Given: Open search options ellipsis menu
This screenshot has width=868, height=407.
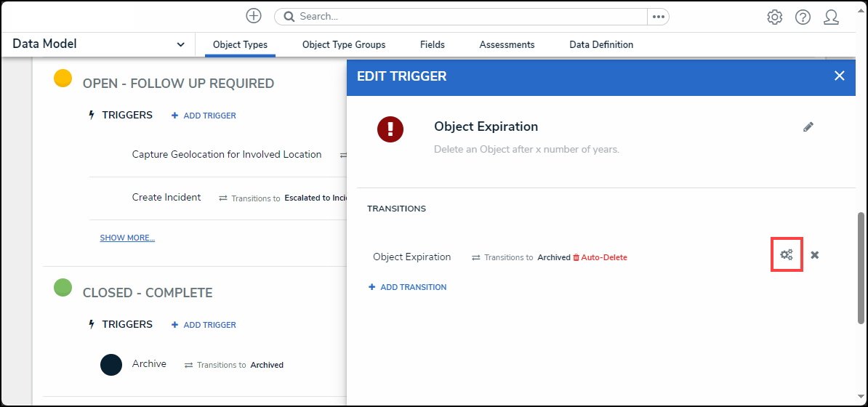Looking at the screenshot, I should coord(659,17).
